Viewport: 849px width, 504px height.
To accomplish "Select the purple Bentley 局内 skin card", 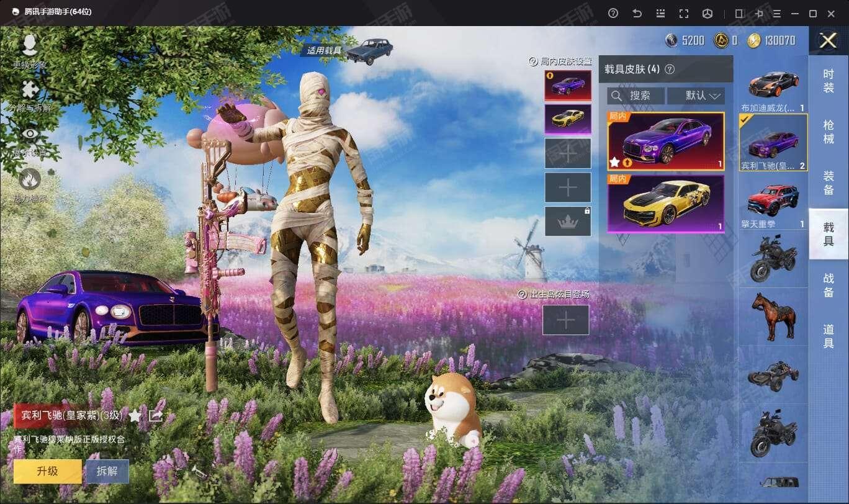I will (666, 141).
